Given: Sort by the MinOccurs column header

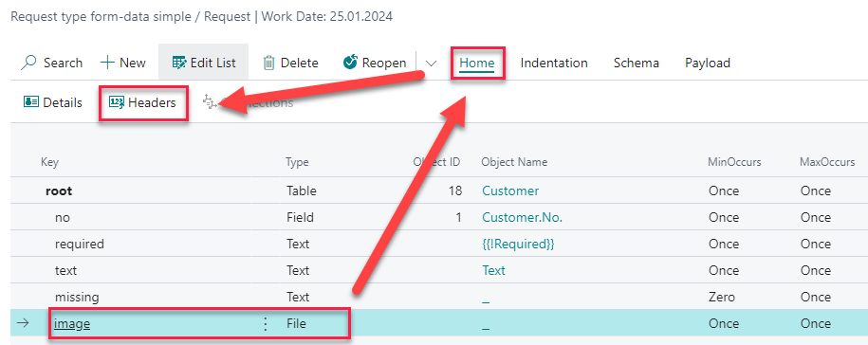Looking at the screenshot, I should (734, 162).
